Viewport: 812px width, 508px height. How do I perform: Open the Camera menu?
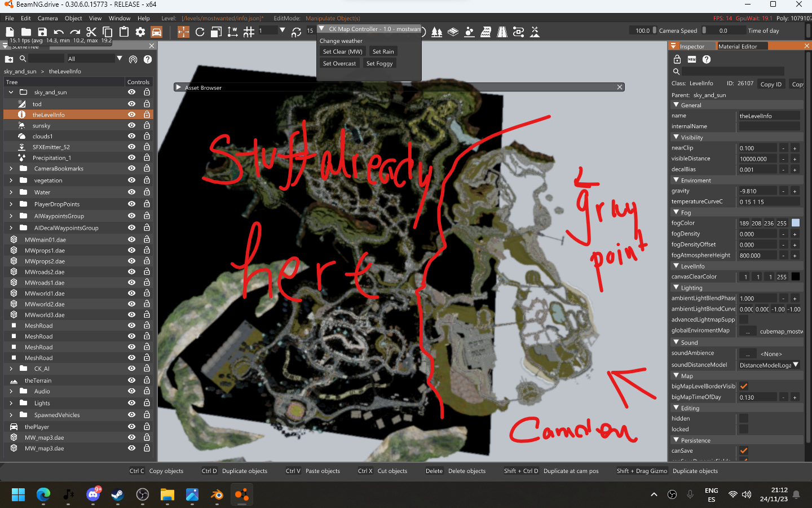[x=48, y=19]
